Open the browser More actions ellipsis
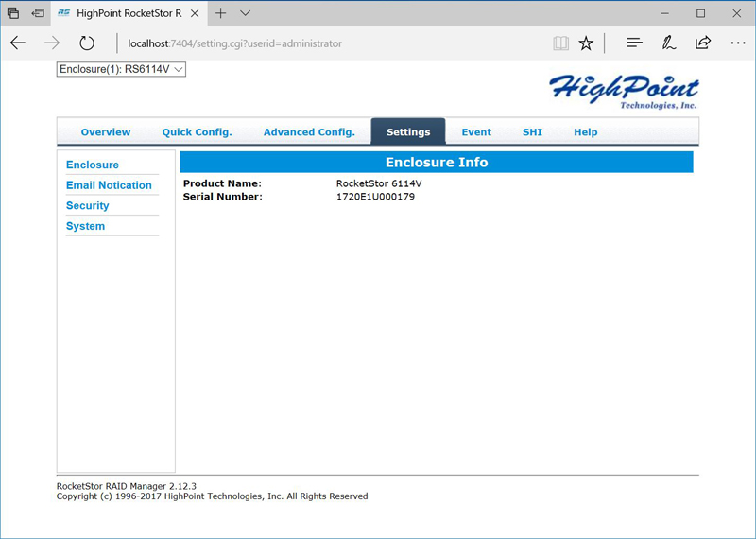 738,43
